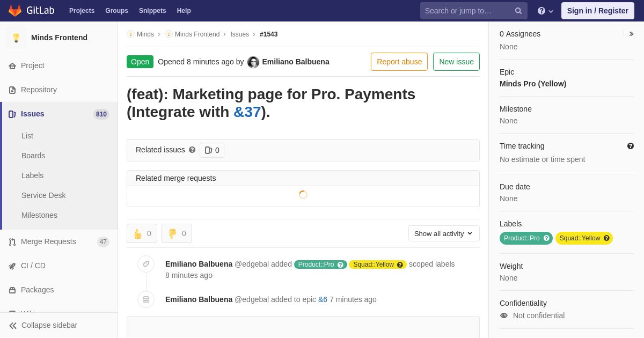The image size is (644, 338).
Task: Click the Minds Frontend breadcrumb avatar icon
Action: pos(169,34)
